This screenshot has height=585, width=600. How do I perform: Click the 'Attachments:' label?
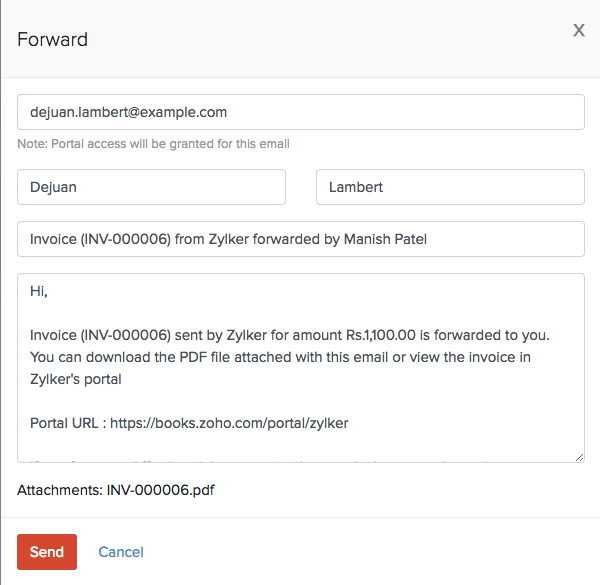click(59, 490)
